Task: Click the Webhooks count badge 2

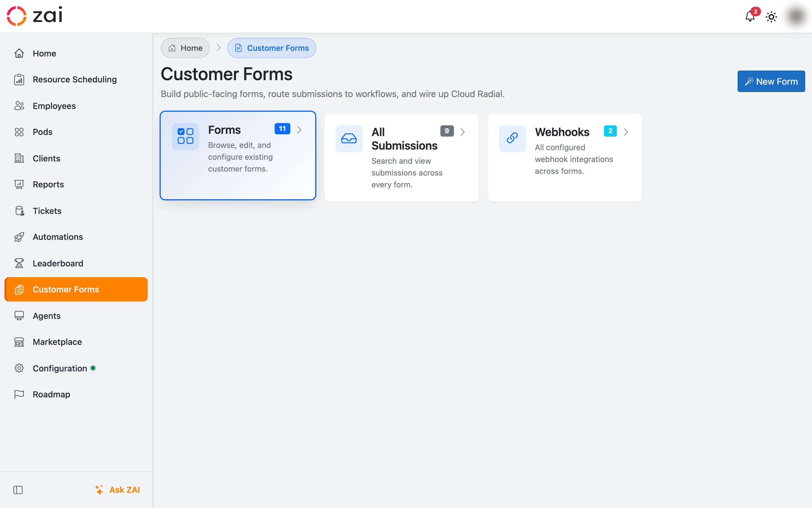Action: click(610, 131)
